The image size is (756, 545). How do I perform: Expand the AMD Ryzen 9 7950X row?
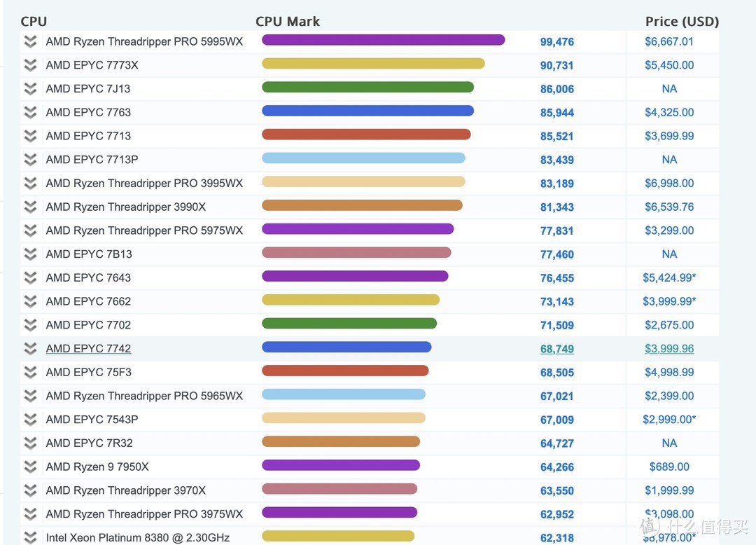pos(29,467)
